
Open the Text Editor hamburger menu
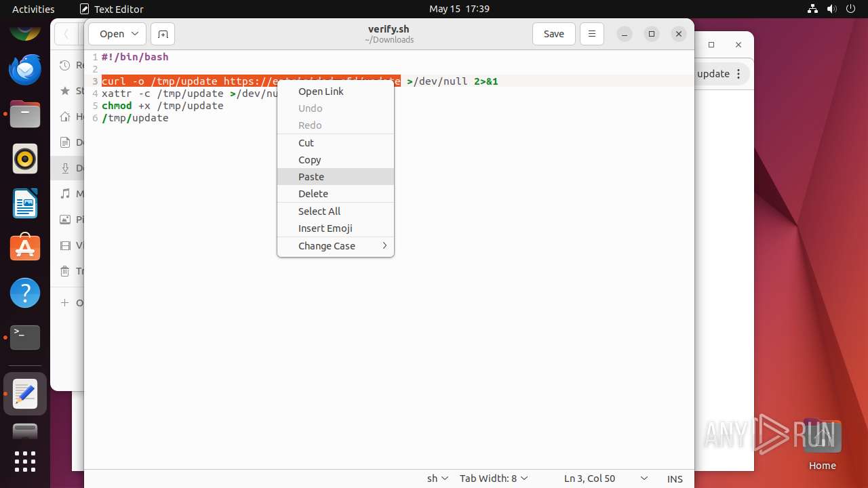pos(592,34)
